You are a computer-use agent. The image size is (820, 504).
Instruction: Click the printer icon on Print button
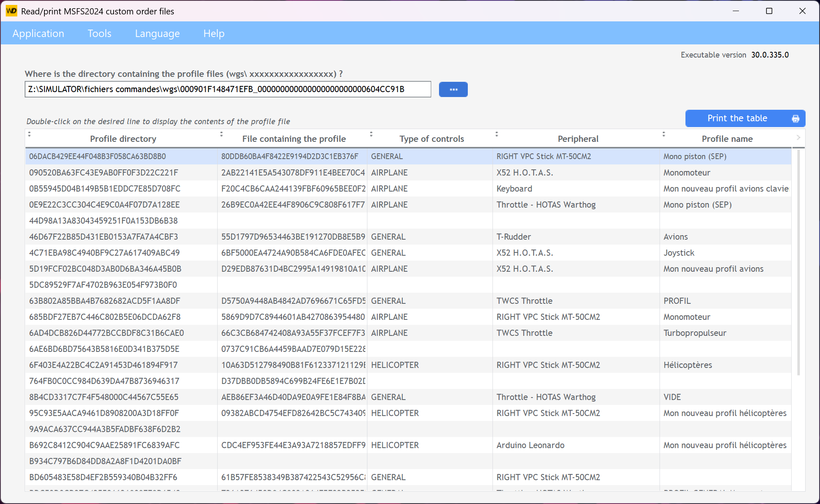point(795,119)
